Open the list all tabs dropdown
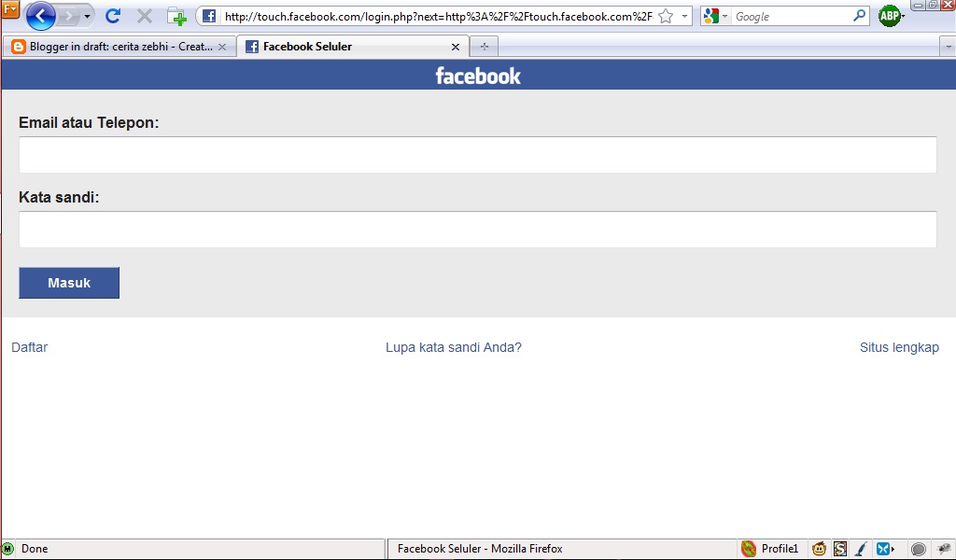 pos(949,47)
